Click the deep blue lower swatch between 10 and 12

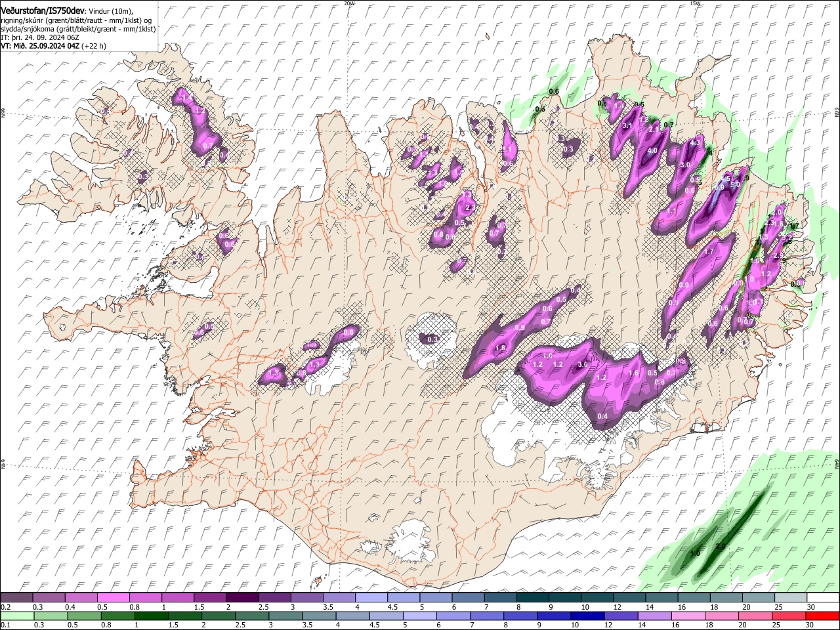click(x=587, y=616)
